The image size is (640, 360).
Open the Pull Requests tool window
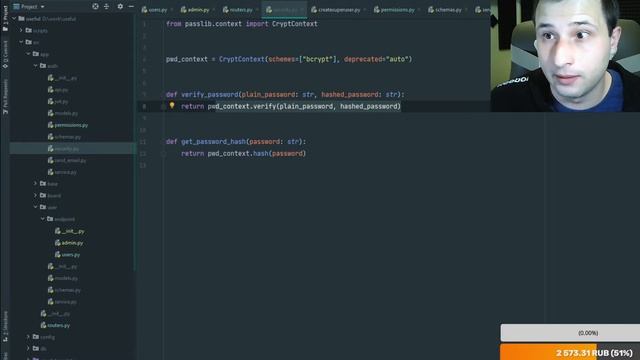(x=5, y=97)
